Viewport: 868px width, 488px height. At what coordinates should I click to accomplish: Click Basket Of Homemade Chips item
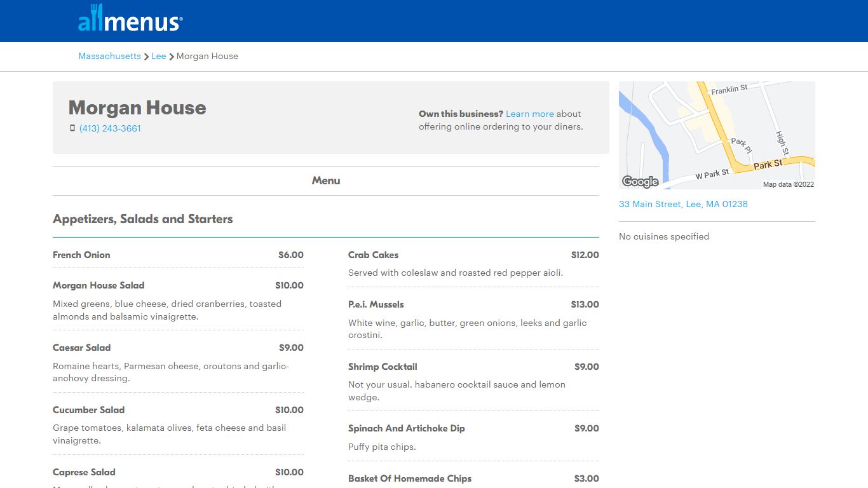(410, 478)
